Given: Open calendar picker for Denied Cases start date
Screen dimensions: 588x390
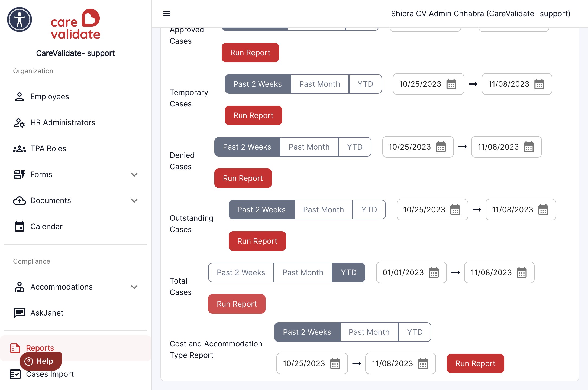Looking at the screenshot, I should (x=441, y=147).
